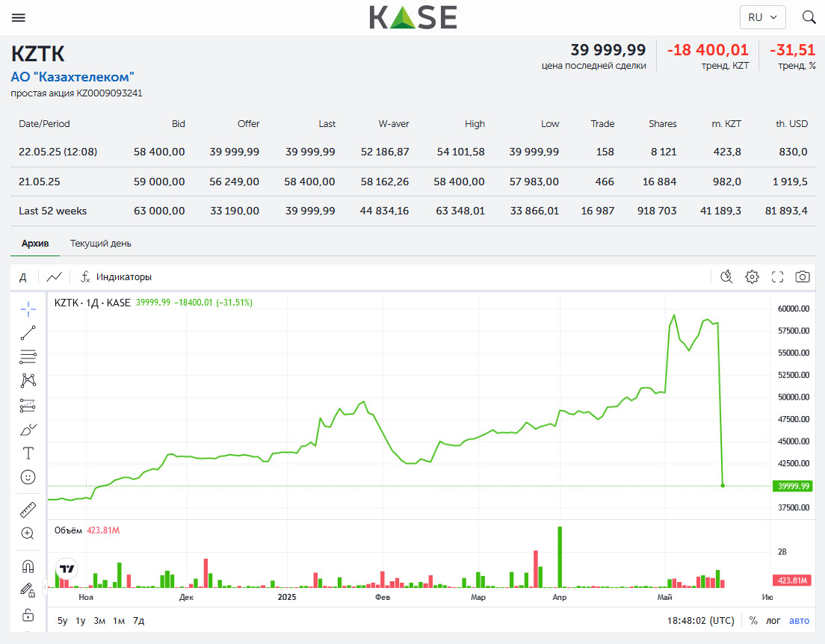Select the crosshair cursor tool
This screenshot has width=825, height=644.
(28, 309)
